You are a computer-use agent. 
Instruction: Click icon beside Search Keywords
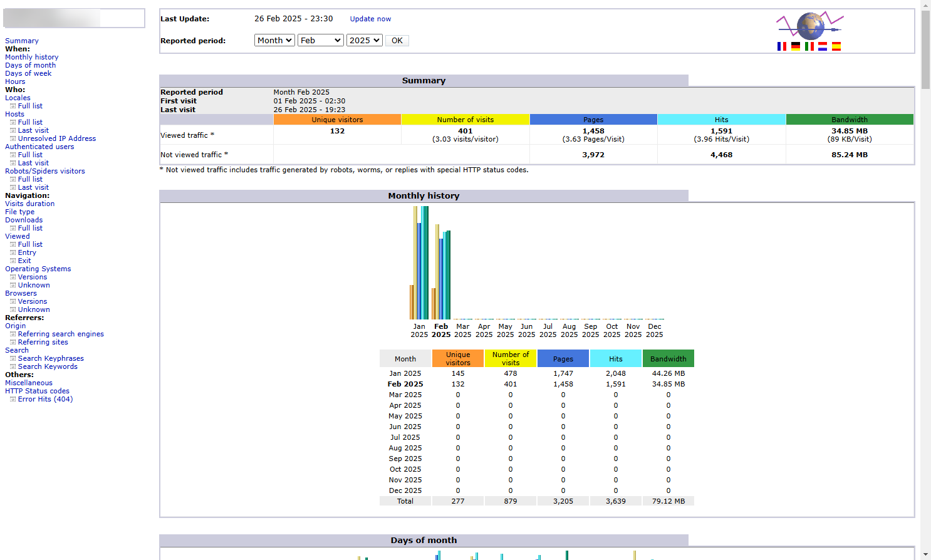tap(13, 366)
